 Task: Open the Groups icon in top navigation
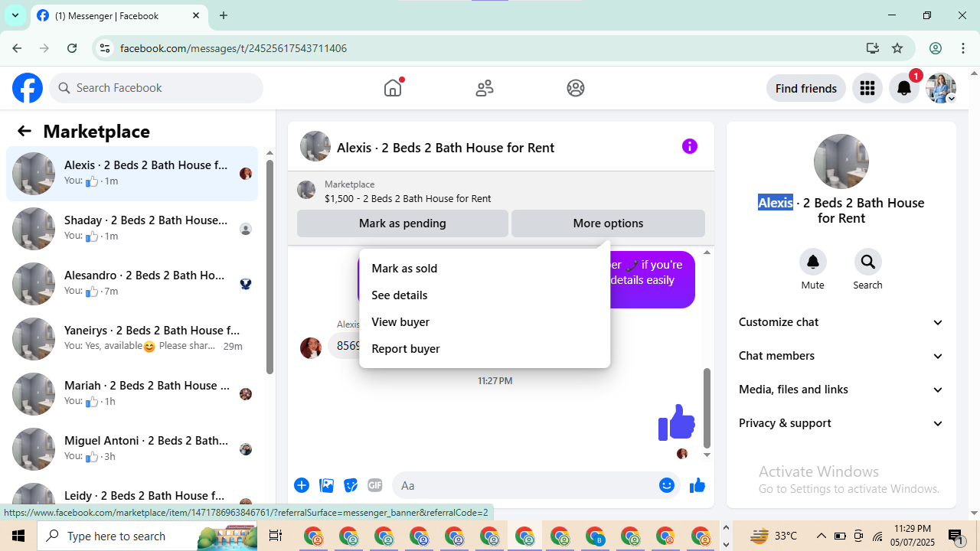[x=576, y=88]
